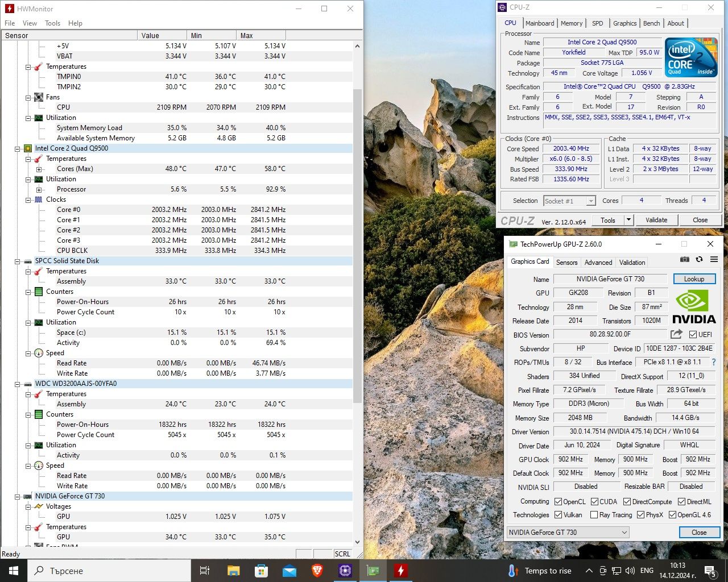Screen dimensions: 728x582
Task: Click the volume icon in the system tray
Action: click(x=630, y=571)
